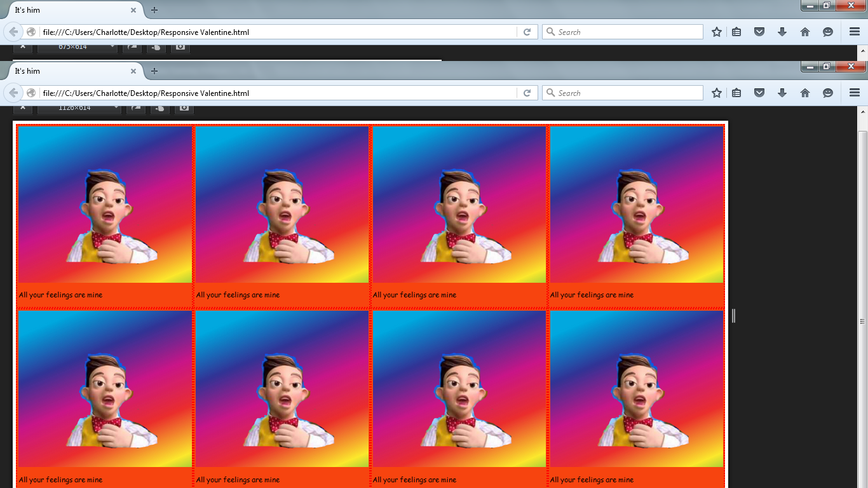Click the scroll-up arrow in lower window
The height and width of the screenshot is (488, 868).
pos(863,112)
